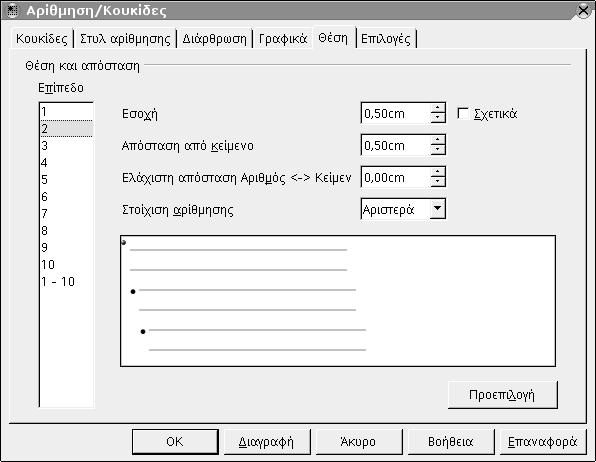Click the Ελάχιστη απόσταση 0,00cm field
Screen dimensions: 596x462
pyautogui.click(x=396, y=177)
